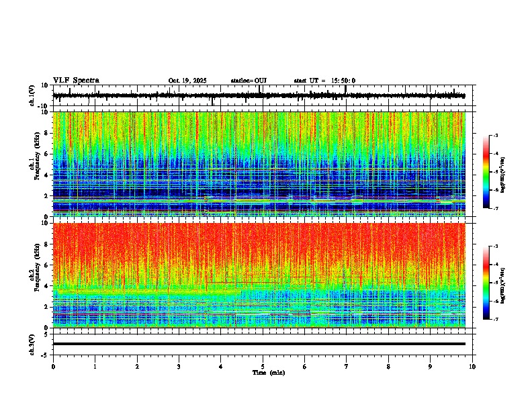Viewport: 532px width, 411px height.
Task: Click the "6" kHz tick on ch.1 frequency axis
Action: (46, 154)
